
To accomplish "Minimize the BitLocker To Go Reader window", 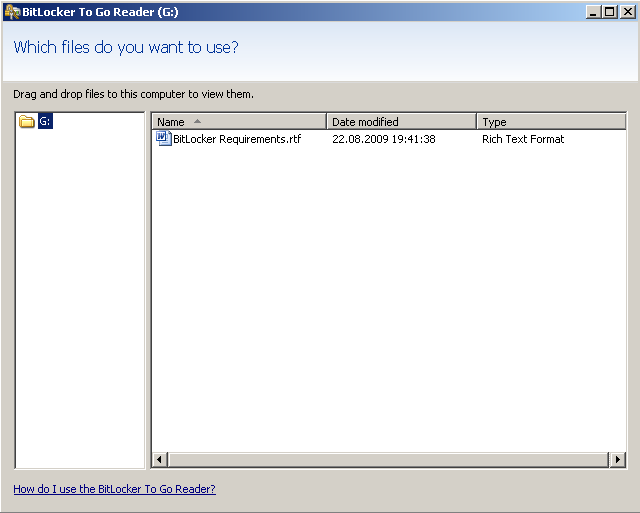I will point(593,12).
